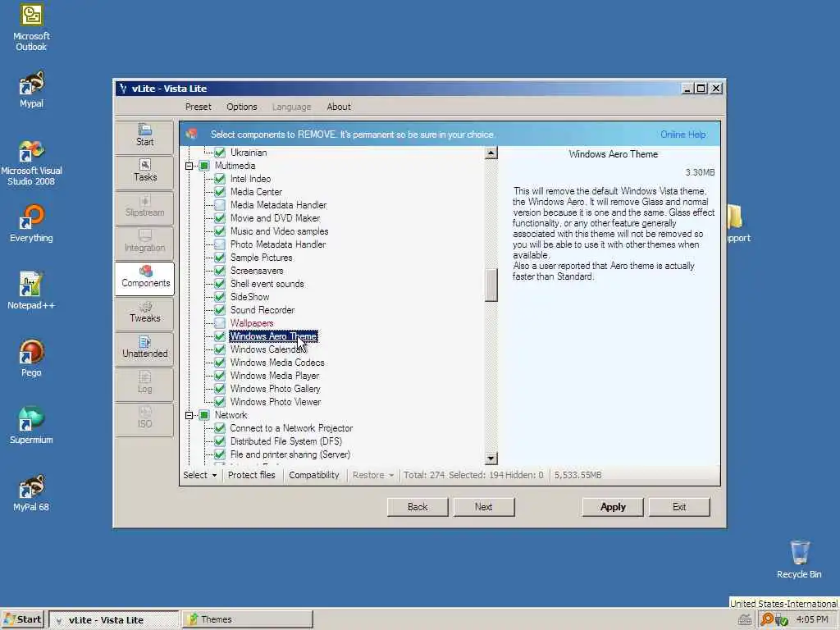The image size is (840, 630).
Task: Click Compatibility in toolbar
Action: pyautogui.click(x=314, y=475)
